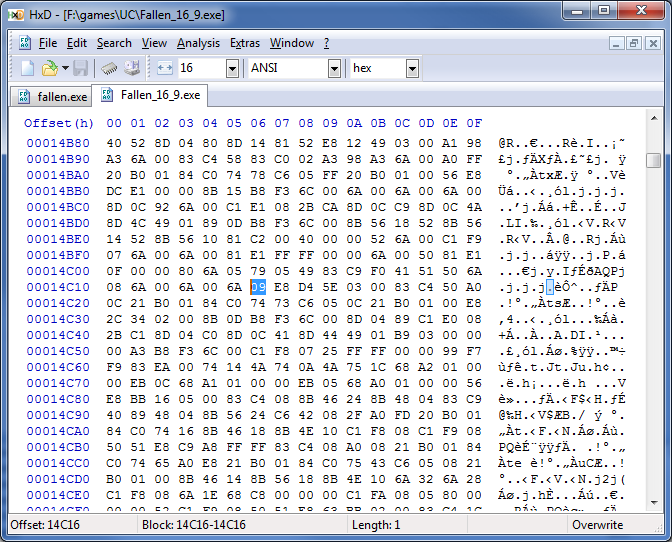Minimize the HxD main window

click(x=577, y=11)
